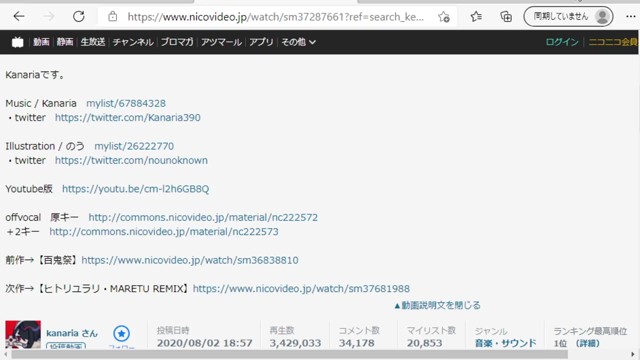View site lock security info
This screenshot has height=360, width=640.
pos(113,17)
